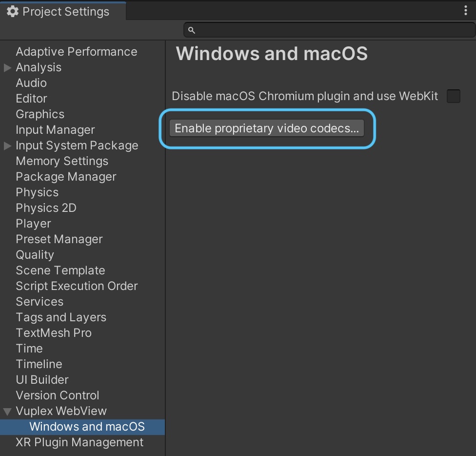Image resolution: width=476 pixels, height=456 pixels.
Task: Click in the settings search field
Action: [x=332, y=30]
